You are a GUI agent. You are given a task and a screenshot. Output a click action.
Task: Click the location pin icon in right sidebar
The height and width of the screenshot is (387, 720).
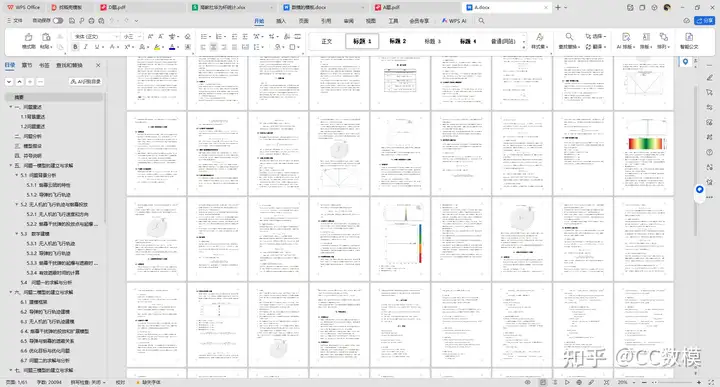coord(685,62)
